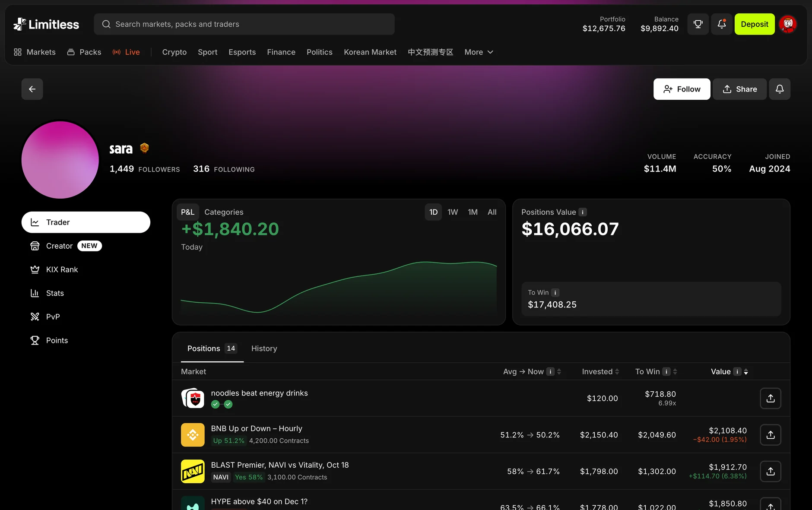This screenshot has width=812, height=510.
Task: Go to Markets in top navigation
Action: point(35,52)
